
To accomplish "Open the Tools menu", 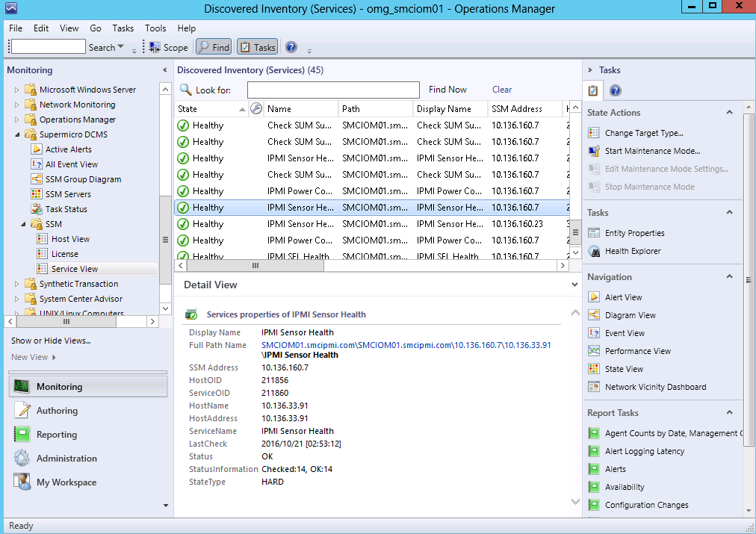I will click(155, 28).
